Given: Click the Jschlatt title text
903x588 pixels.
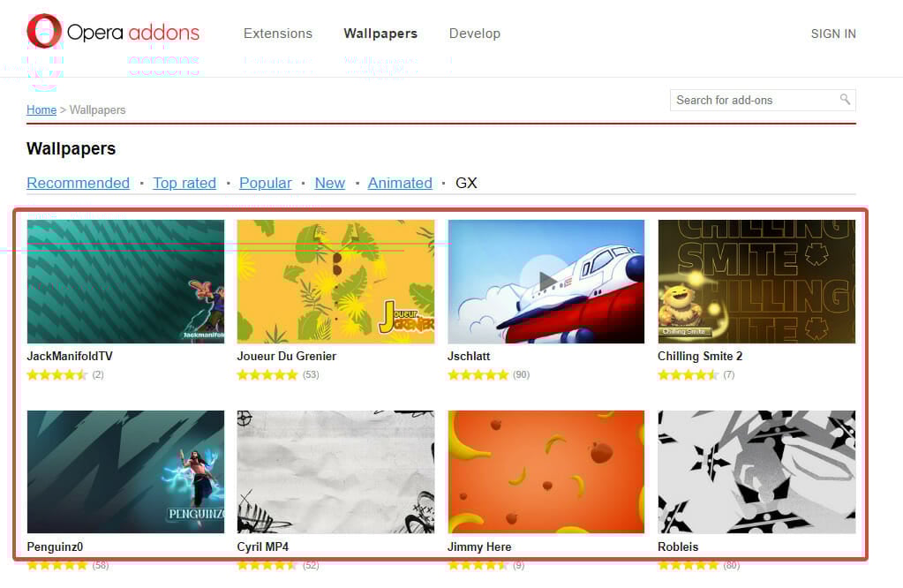Looking at the screenshot, I should [469, 356].
